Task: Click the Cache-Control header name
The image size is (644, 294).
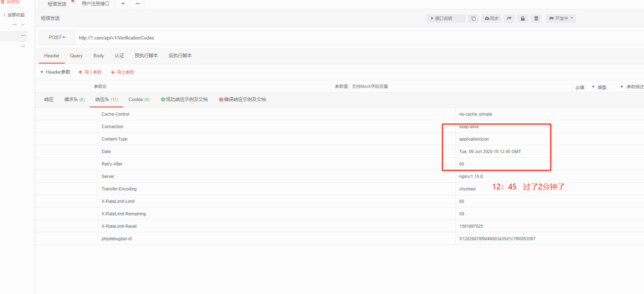Action: 115,114
